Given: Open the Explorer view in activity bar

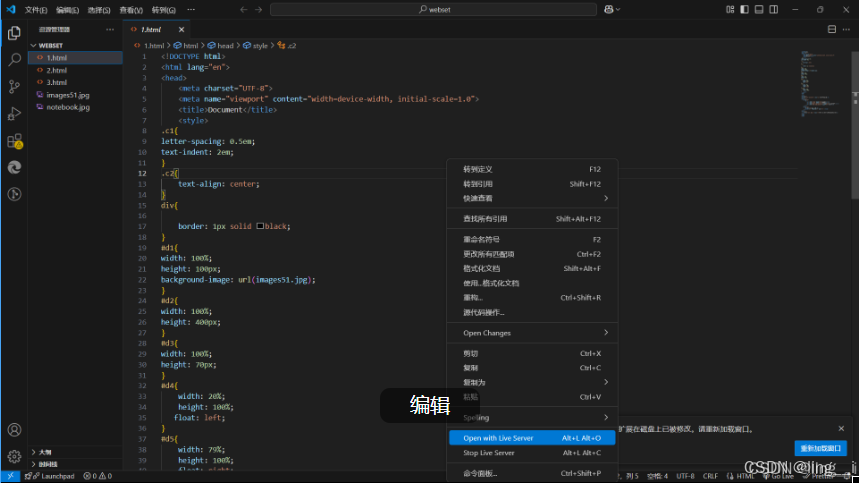Looking at the screenshot, I should click(14, 33).
